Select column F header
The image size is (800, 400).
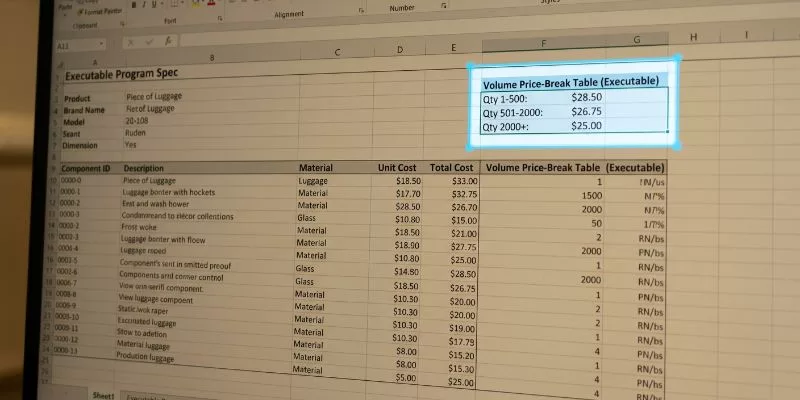[543, 44]
